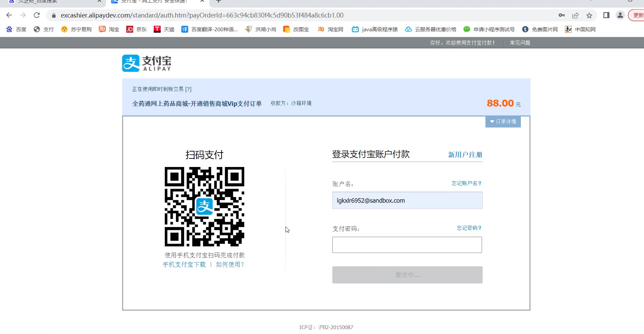Click the order title 全药通网上药品商城 text
This screenshot has height=334, width=644.
[197, 103]
